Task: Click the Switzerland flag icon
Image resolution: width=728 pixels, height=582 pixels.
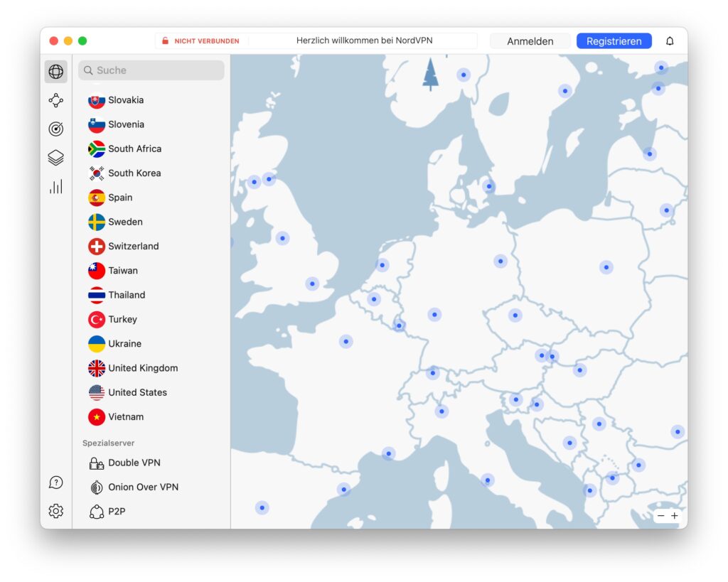Action: click(x=97, y=247)
